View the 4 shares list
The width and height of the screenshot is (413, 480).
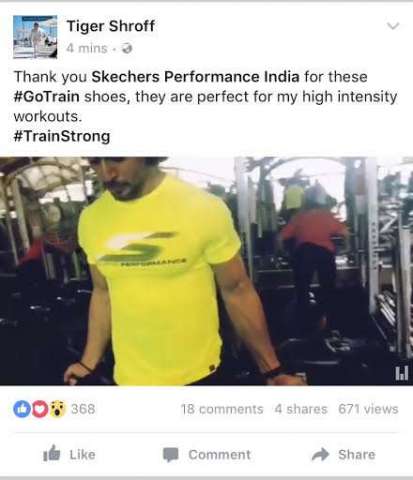301,409
